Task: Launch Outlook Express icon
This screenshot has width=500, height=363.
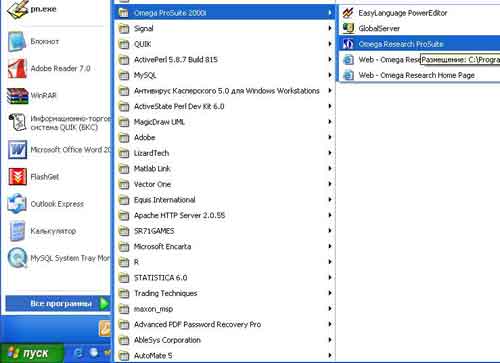Action: click(x=17, y=204)
